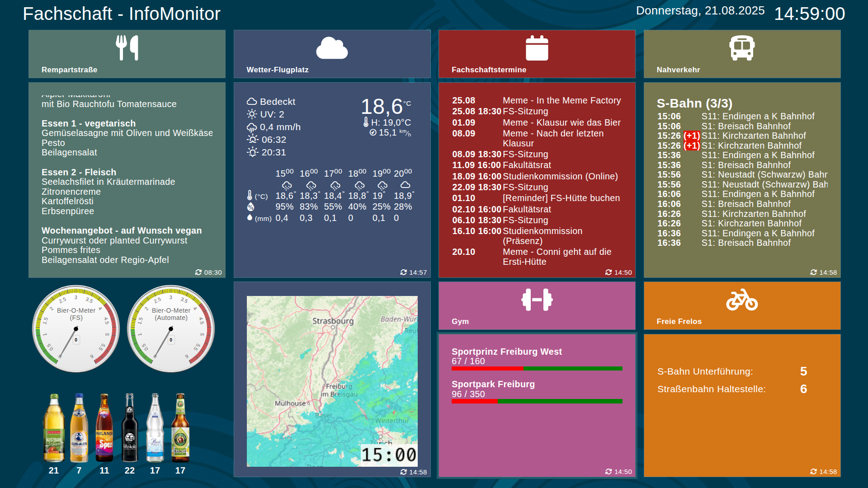The height and width of the screenshot is (488, 868).
Task: Click the cloud icon in Wetter-Flugplatz header
Action: click(332, 48)
